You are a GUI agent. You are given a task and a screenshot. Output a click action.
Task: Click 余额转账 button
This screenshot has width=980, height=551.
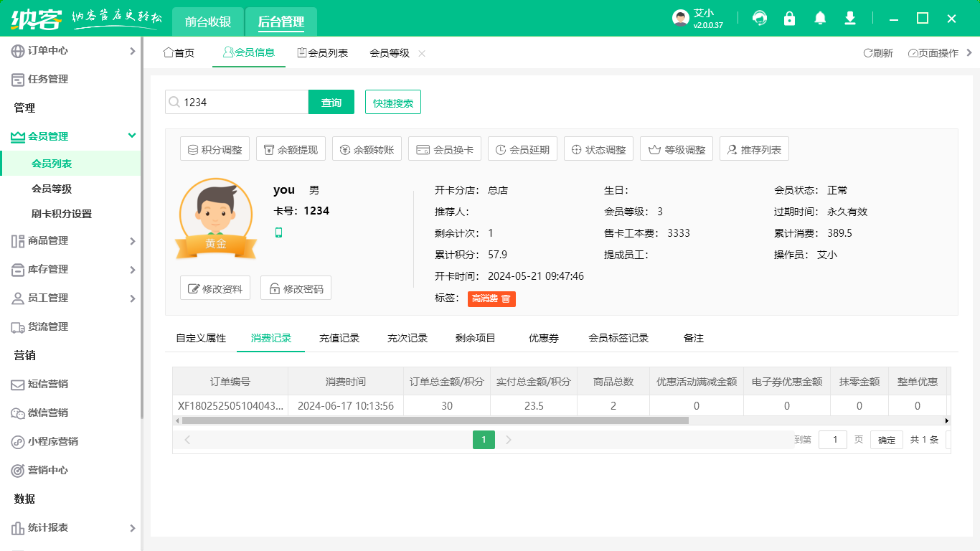tap(367, 149)
